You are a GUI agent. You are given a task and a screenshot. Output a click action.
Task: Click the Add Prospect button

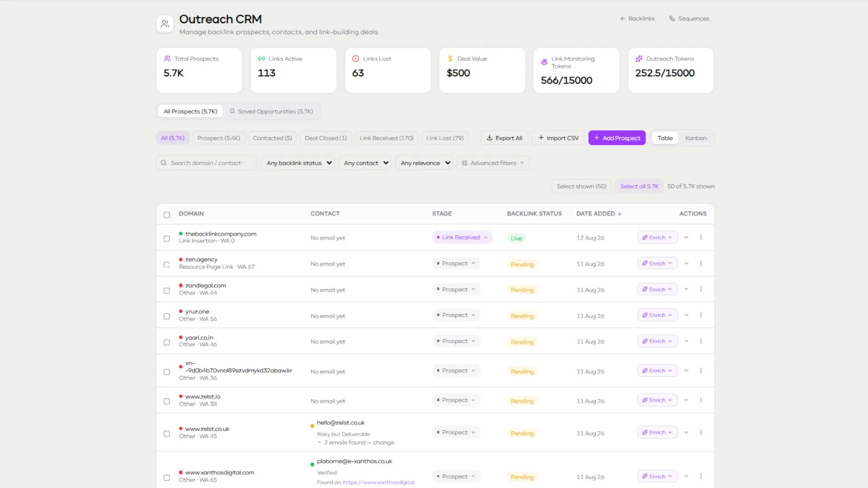(x=617, y=138)
